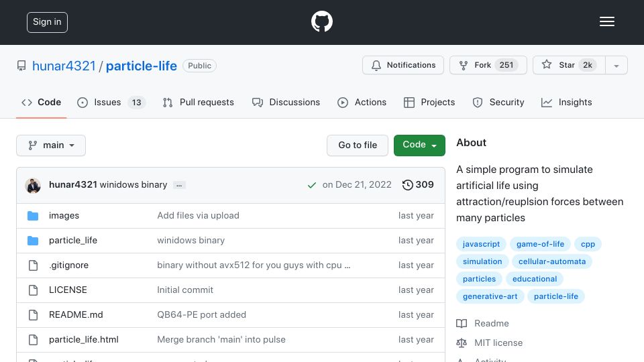This screenshot has width=644, height=362.
Task: Open 'Add files via upload' commit message
Action: 198,215
